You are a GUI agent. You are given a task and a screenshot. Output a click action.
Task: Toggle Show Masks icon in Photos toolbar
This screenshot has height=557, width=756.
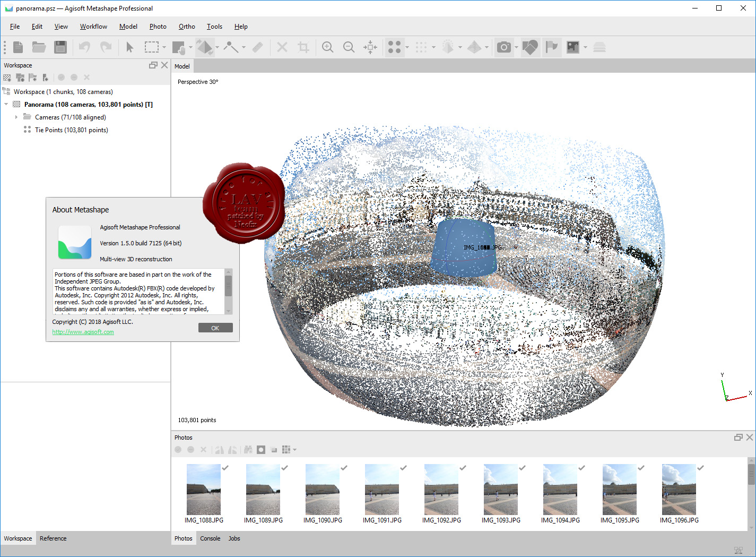coord(261,450)
